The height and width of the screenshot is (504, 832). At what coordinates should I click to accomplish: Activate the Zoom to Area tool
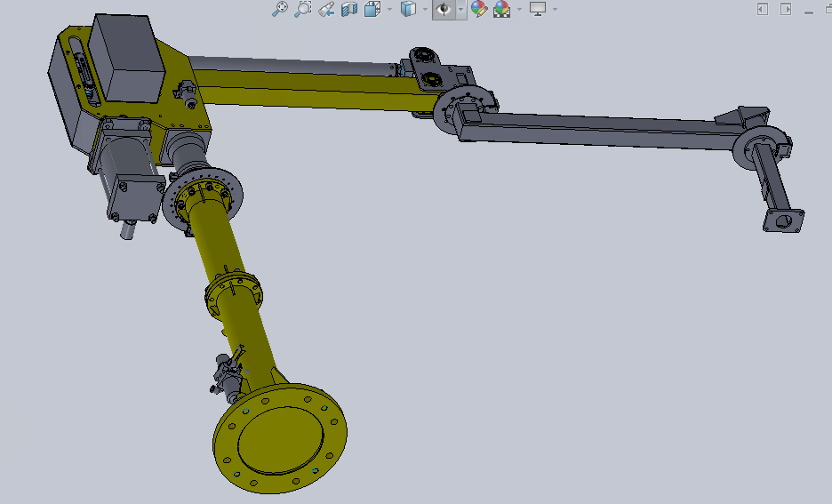303,9
